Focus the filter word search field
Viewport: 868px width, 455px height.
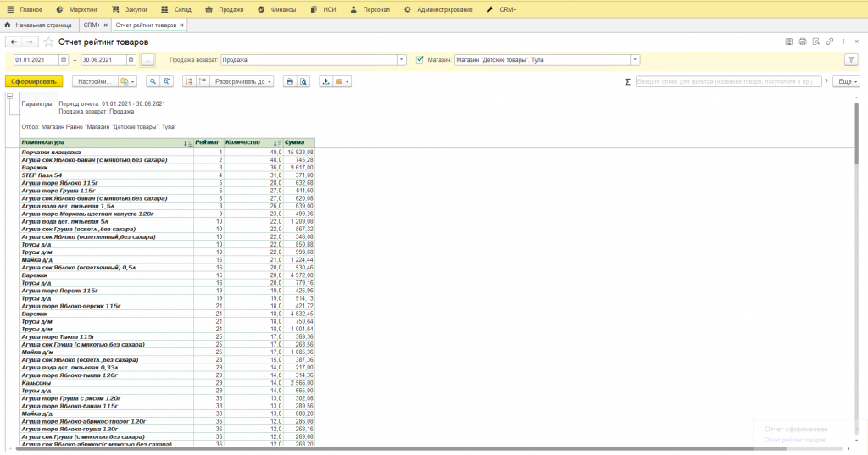[x=728, y=82]
